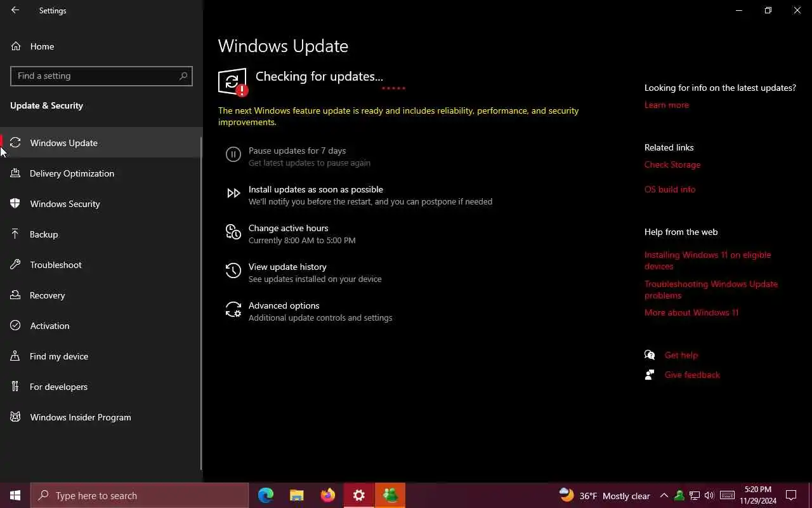Click the Give feedback person icon
812x508 pixels.
(650, 375)
